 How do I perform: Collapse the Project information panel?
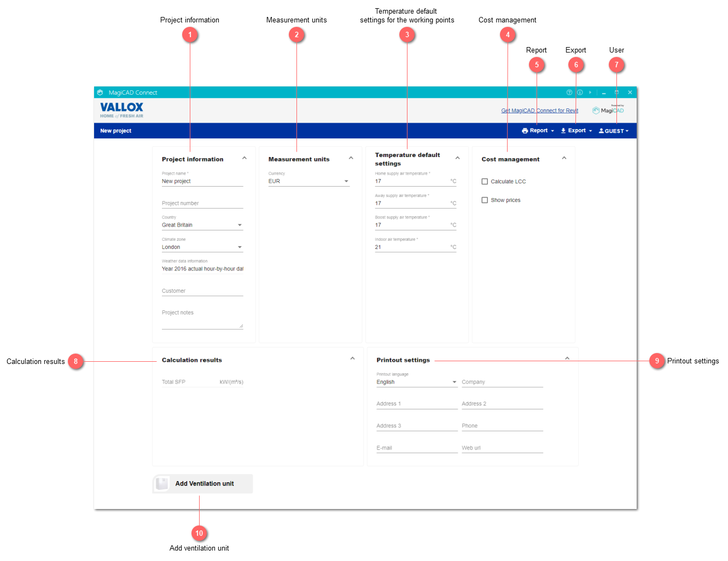point(244,158)
